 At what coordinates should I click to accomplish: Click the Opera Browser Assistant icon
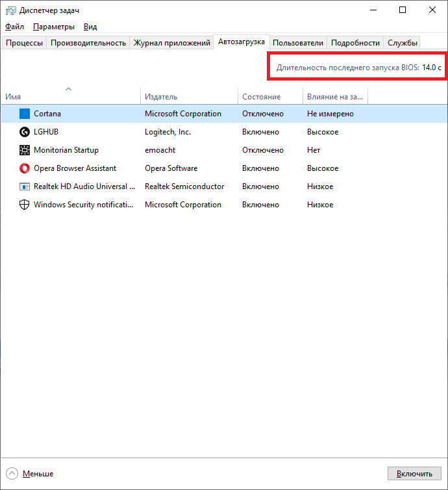tap(25, 168)
